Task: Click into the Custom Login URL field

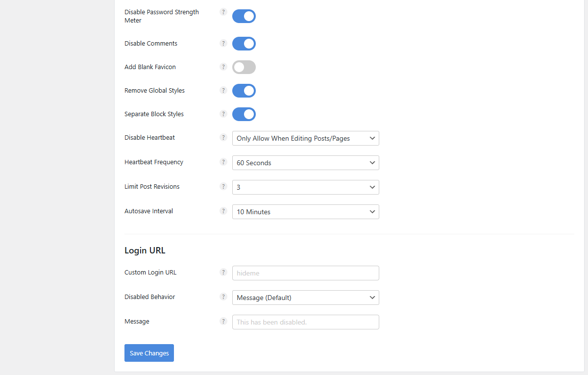Action: [x=305, y=273]
